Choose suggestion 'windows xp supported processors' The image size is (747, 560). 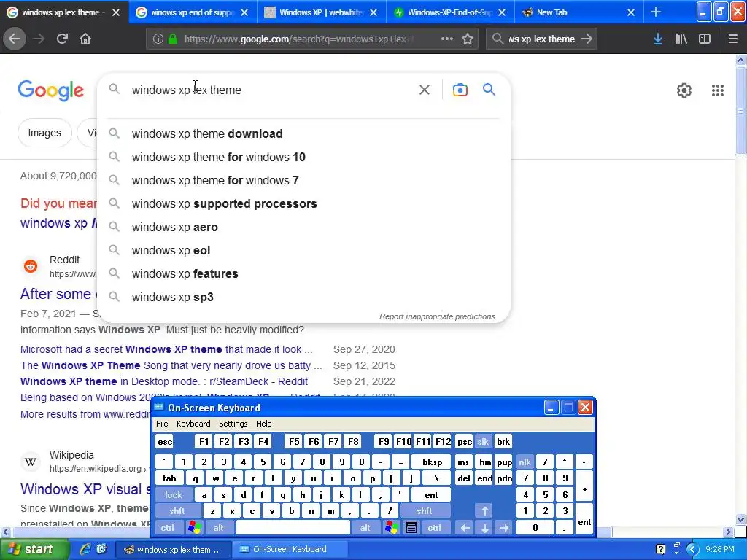303,204
